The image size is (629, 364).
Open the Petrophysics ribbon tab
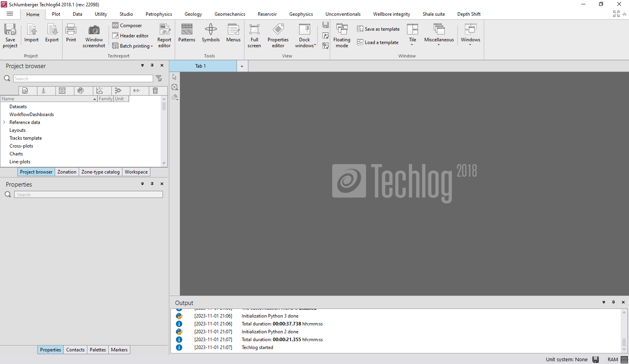tap(159, 14)
